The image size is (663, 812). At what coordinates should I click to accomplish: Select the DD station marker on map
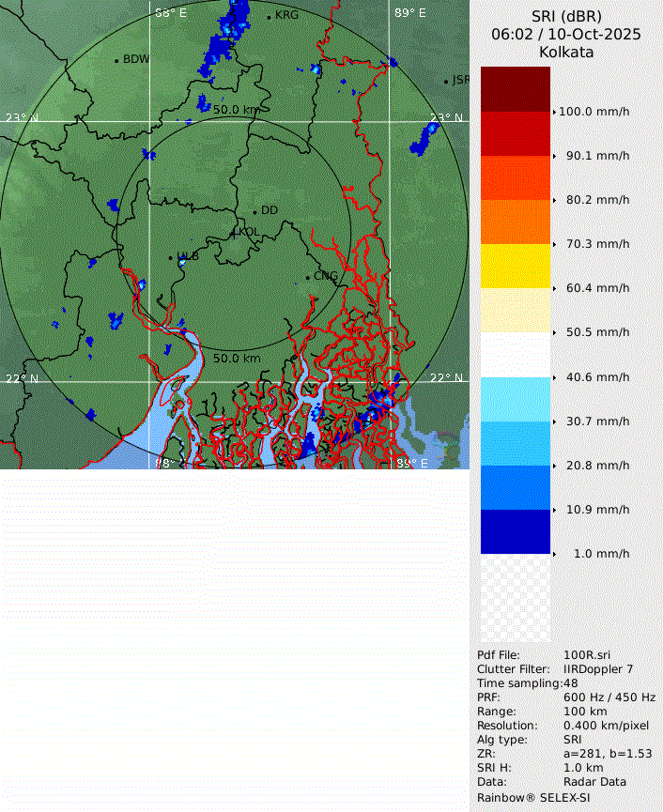point(254,211)
